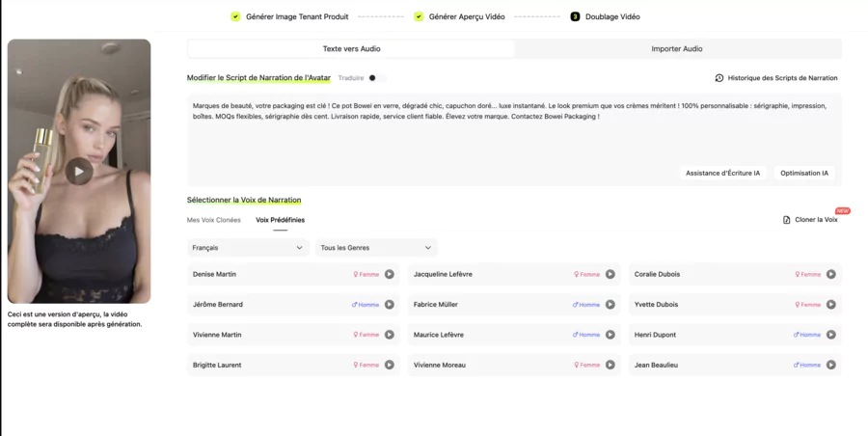868x436 pixels.
Task: Click the Femme tag on Coralie Dubois
Action: click(x=808, y=274)
